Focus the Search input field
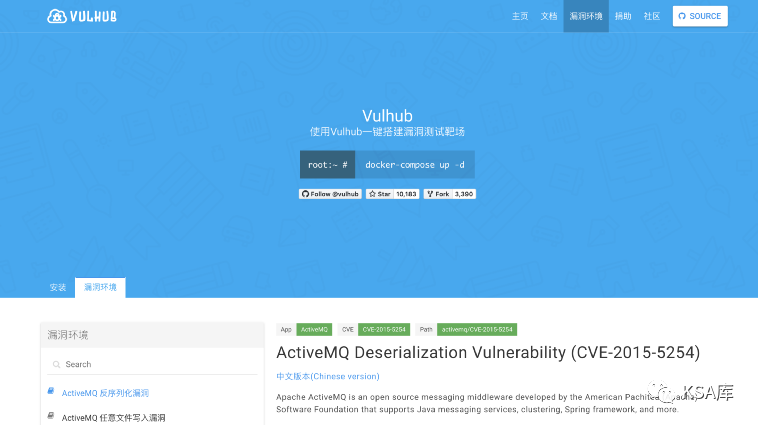758x425 pixels. 152,364
